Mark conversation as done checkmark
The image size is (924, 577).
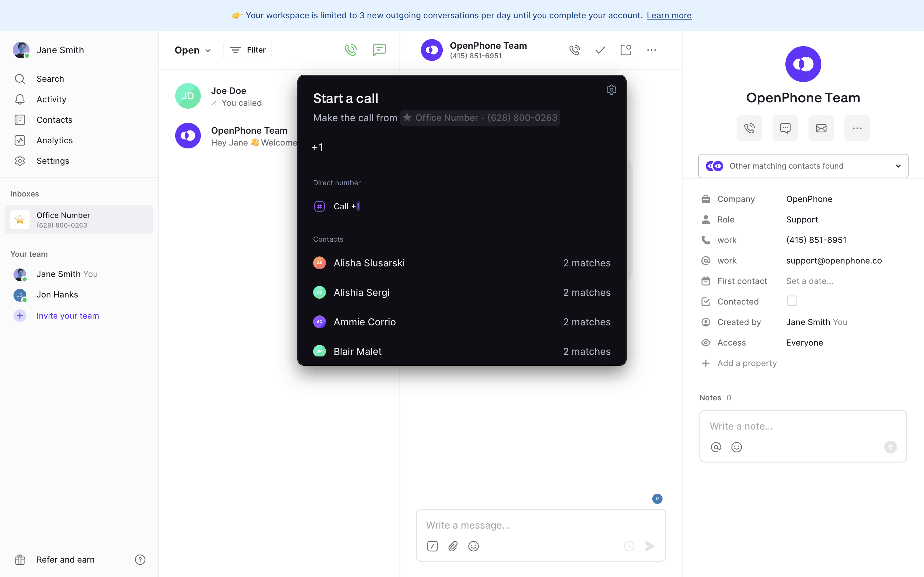pyautogui.click(x=600, y=50)
